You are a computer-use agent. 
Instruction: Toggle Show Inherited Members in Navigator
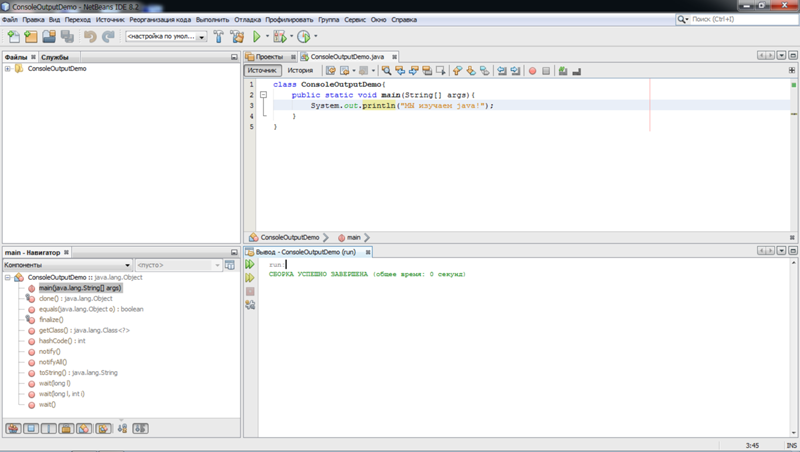pyautogui.click(x=13, y=429)
